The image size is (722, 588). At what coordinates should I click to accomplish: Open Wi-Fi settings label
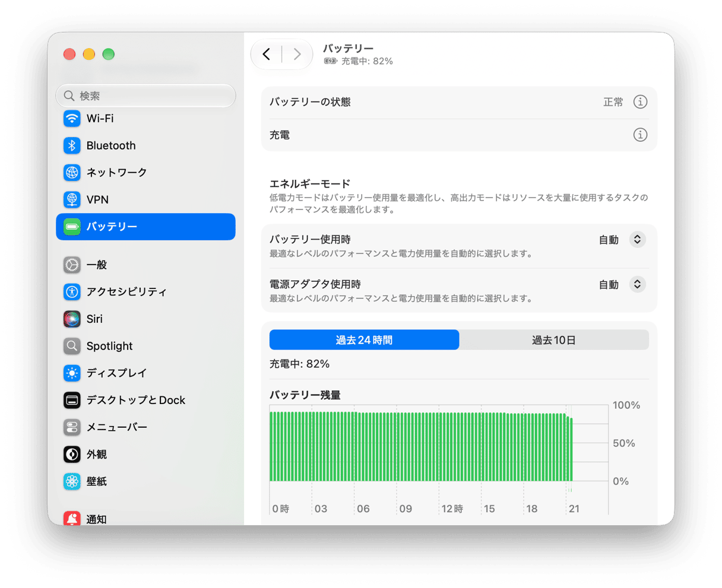pyautogui.click(x=100, y=118)
